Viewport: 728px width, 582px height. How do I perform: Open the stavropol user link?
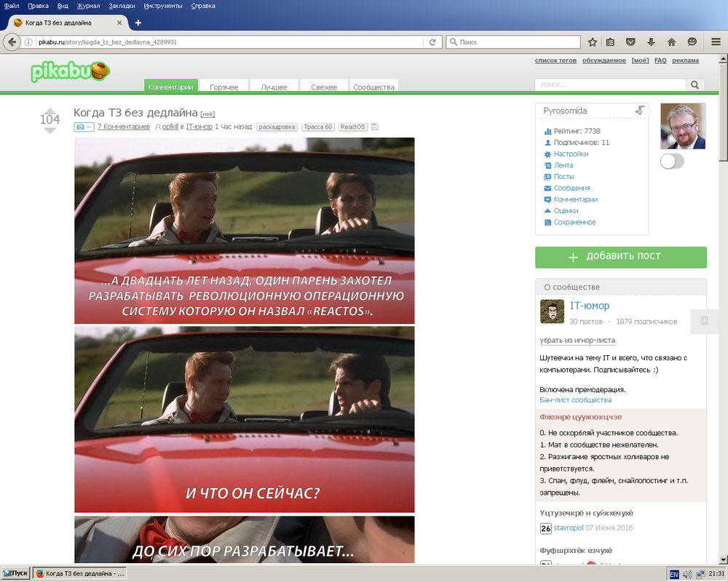pos(569,527)
